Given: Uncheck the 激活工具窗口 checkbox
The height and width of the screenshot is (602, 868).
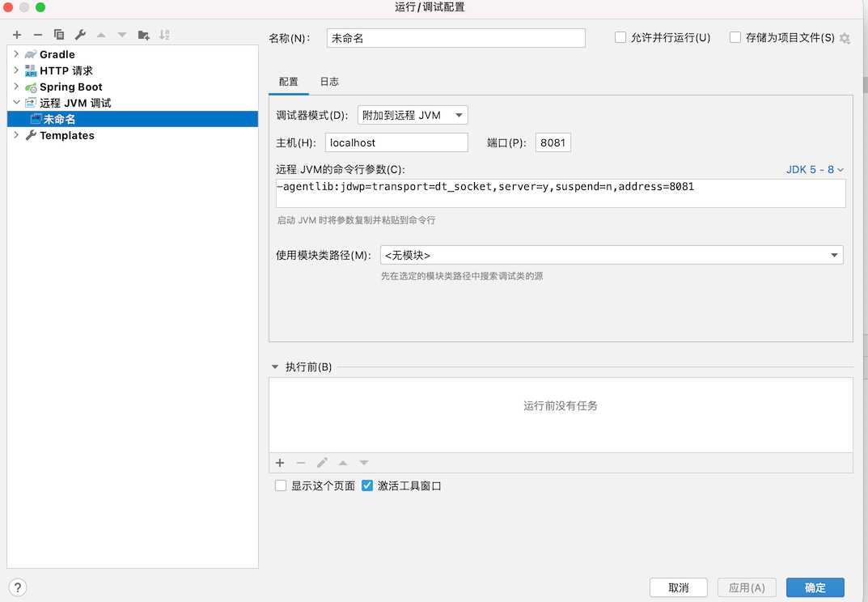Looking at the screenshot, I should pyautogui.click(x=367, y=485).
